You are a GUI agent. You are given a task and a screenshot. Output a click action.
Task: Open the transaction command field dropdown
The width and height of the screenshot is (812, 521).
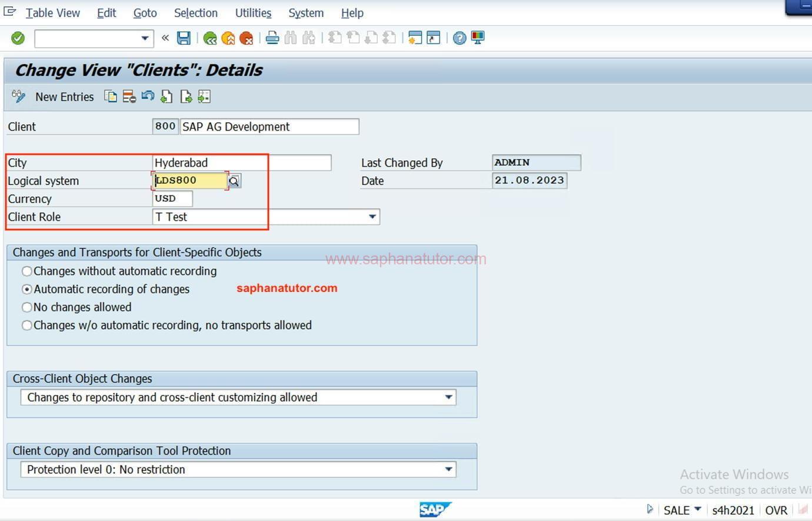coord(145,38)
